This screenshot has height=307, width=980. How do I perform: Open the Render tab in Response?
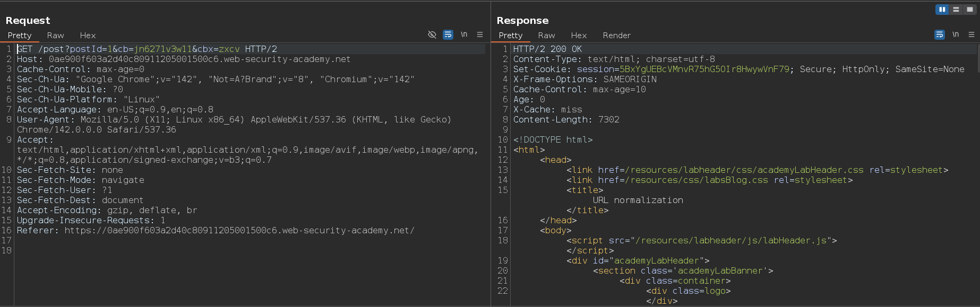point(616,36)
